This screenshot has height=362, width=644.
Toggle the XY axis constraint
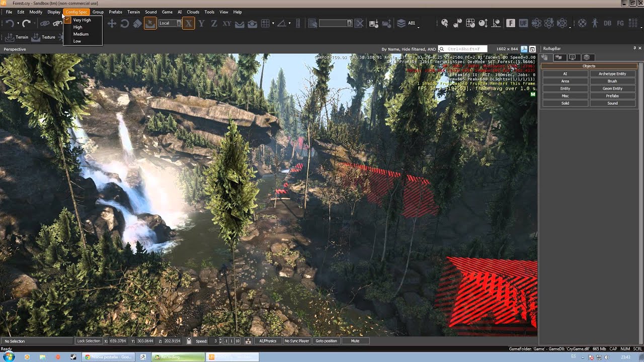pyautogui.click(x=227, y=23)
